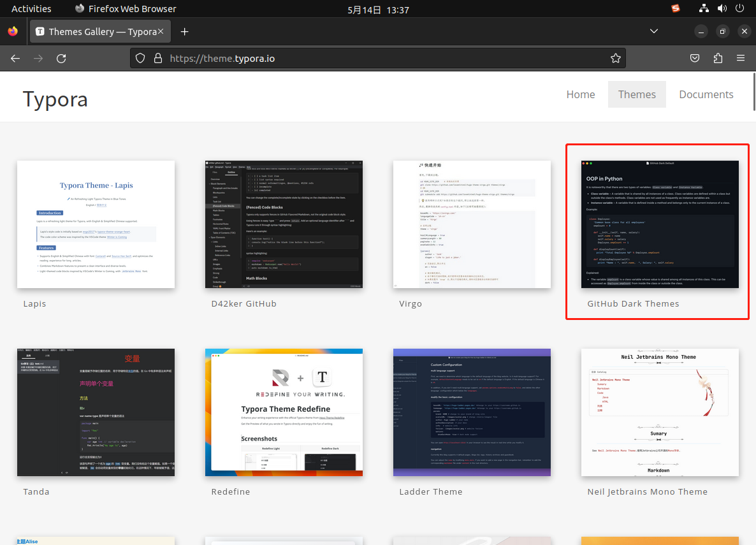Open the Ladder Theme thumbnail
The height and width of the screenshot is (545, 756).
click(x=472, y=412)
